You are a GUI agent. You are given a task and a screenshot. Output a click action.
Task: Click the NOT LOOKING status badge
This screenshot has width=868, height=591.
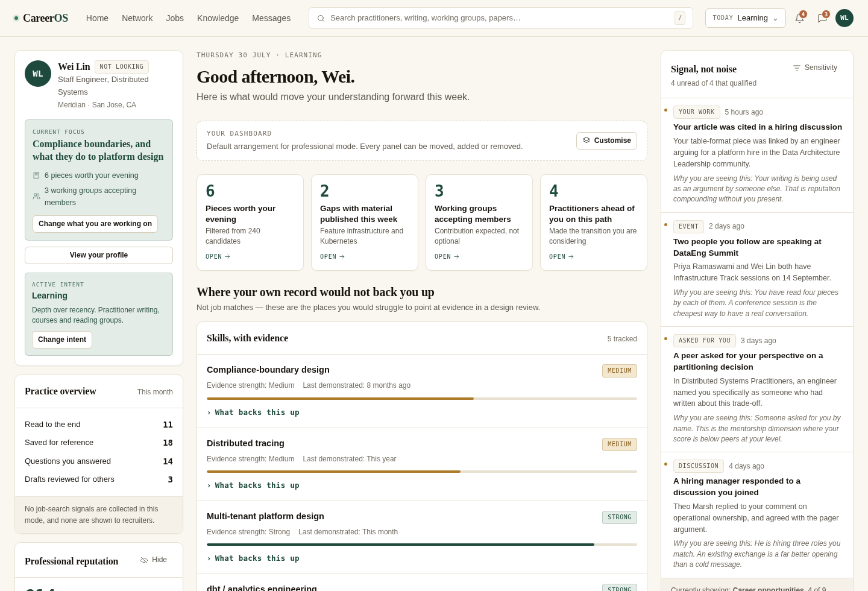[122, 67]
